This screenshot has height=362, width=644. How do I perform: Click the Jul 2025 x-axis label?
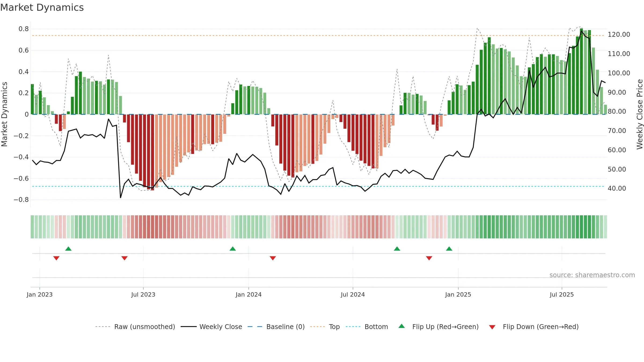pyautogui.click(x=562, y=294)
